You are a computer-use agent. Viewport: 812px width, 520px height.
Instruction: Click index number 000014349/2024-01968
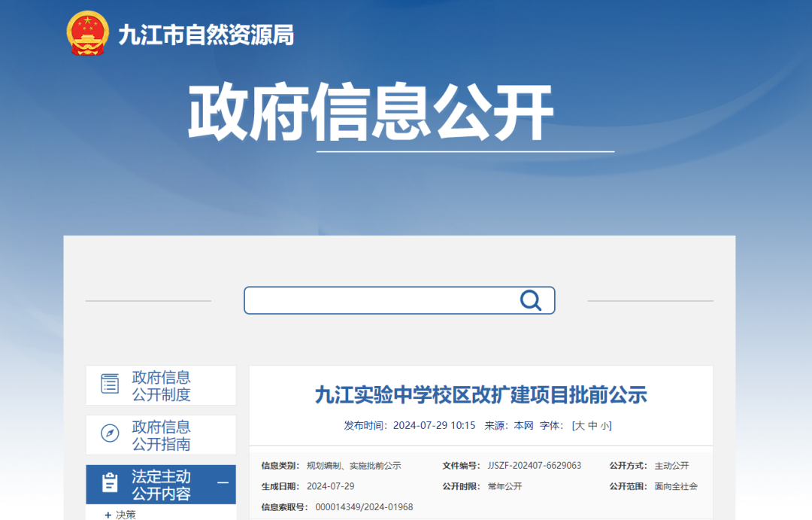tap(364, 507)
